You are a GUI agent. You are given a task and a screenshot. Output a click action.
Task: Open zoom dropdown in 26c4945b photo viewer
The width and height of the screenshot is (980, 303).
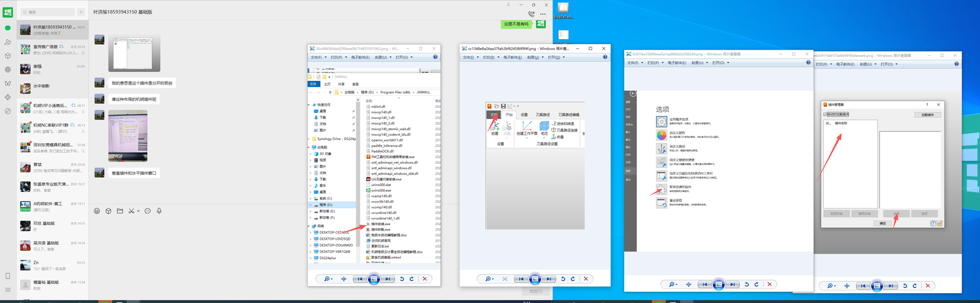(x=328, y=278)
